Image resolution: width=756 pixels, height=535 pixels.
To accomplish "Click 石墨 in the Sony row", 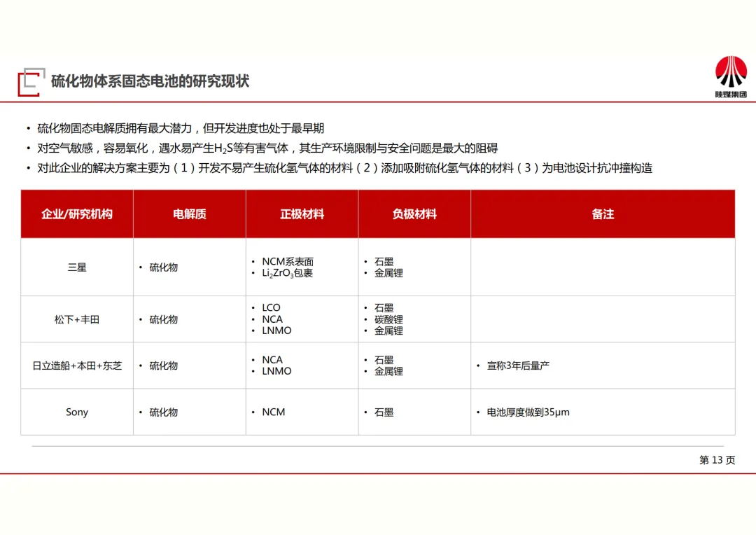I will coord(384,412).
